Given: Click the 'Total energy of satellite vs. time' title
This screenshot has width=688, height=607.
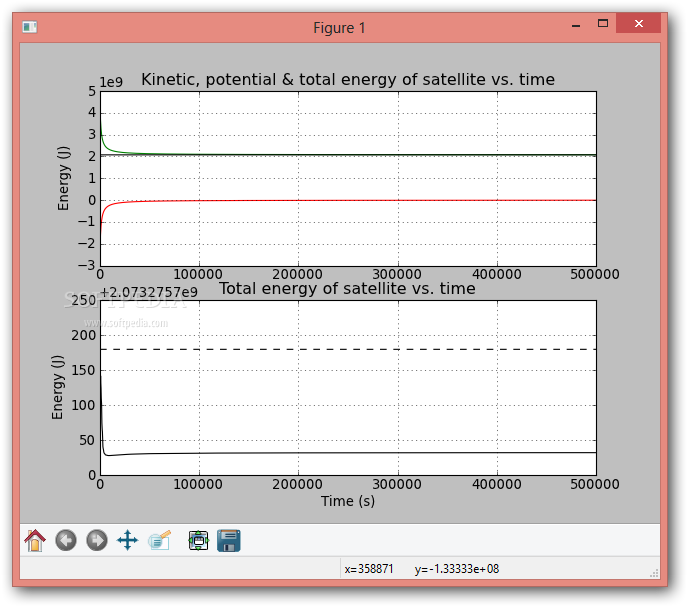Looking at the screenshot, I should coord(347,288).
